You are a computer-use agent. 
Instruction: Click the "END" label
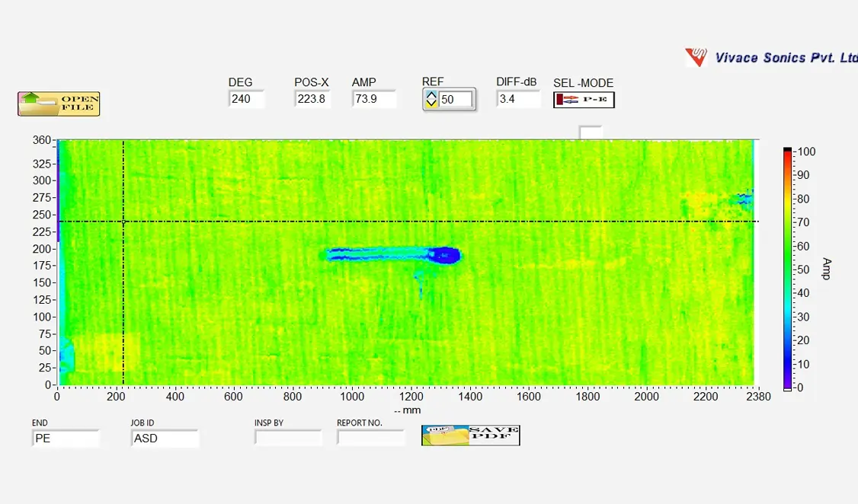pos(40,423)
